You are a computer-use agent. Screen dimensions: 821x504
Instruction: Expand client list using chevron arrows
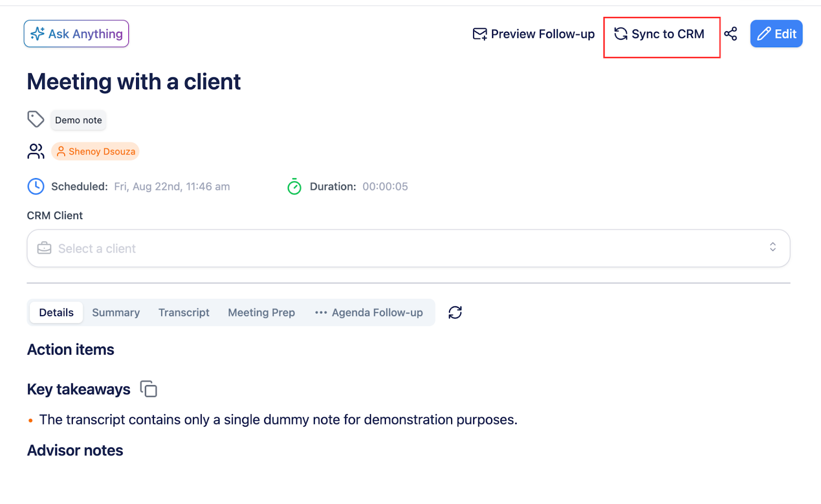[772, 247]
